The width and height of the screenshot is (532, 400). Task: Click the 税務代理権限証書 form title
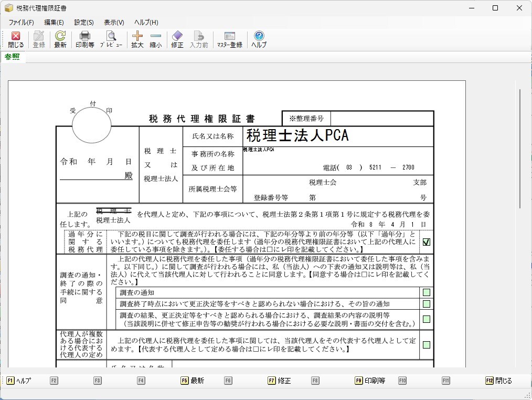[202, 119]
